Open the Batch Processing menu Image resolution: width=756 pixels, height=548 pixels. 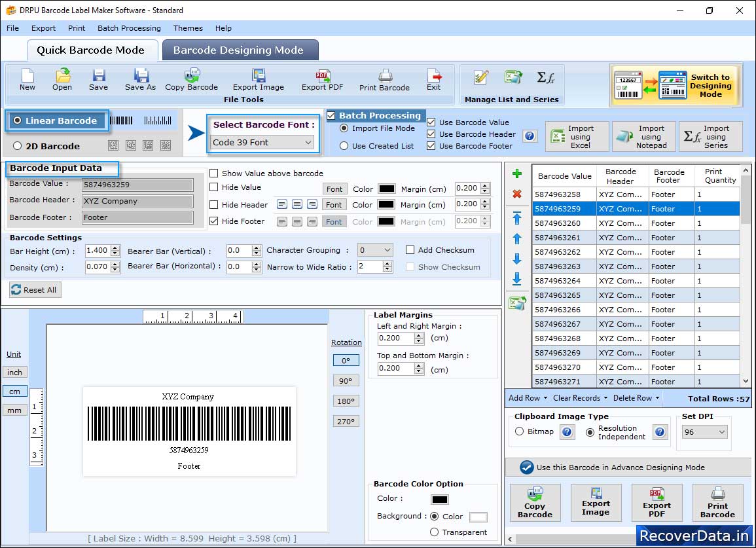(129, 28)
